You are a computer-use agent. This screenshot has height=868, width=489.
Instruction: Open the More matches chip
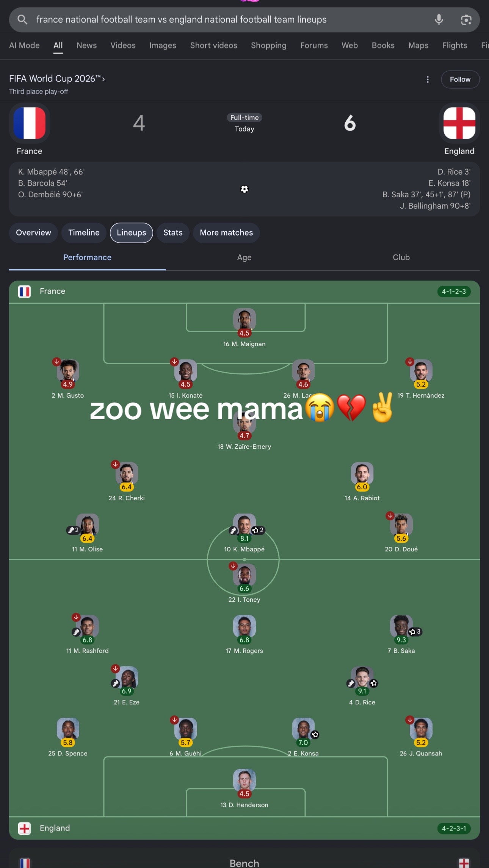[x=226, y=233]
